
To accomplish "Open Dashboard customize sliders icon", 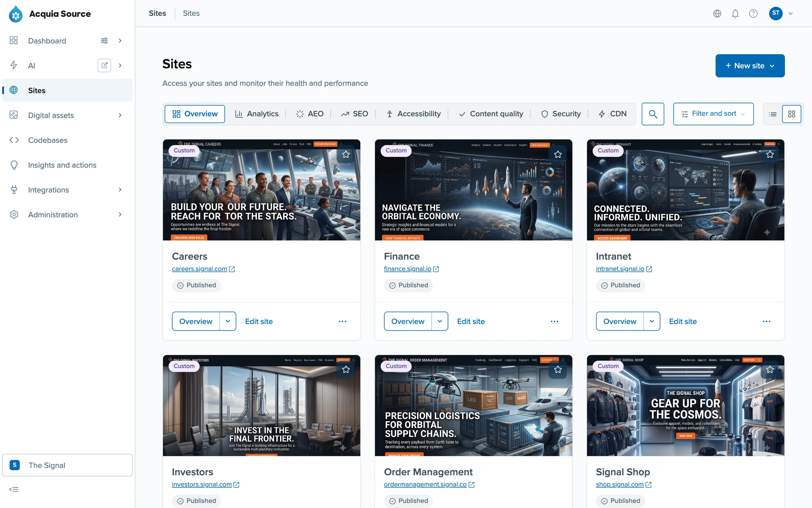I will tap(104, 41).
